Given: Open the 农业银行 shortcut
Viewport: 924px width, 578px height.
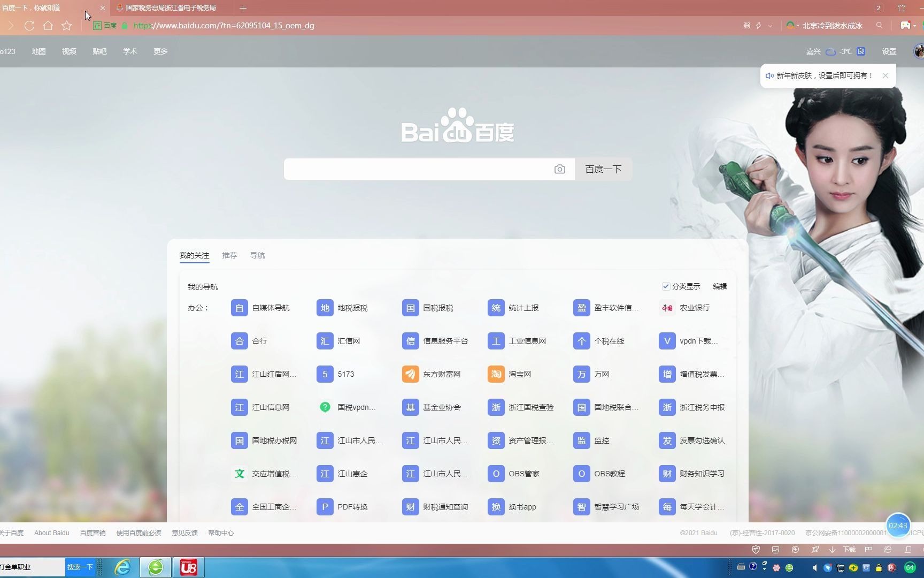Looking at the screenshot, I should tap(684, 308).
